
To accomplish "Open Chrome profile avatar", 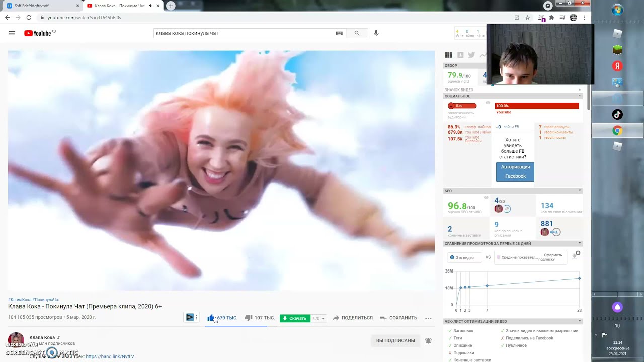I will (573, 17).
